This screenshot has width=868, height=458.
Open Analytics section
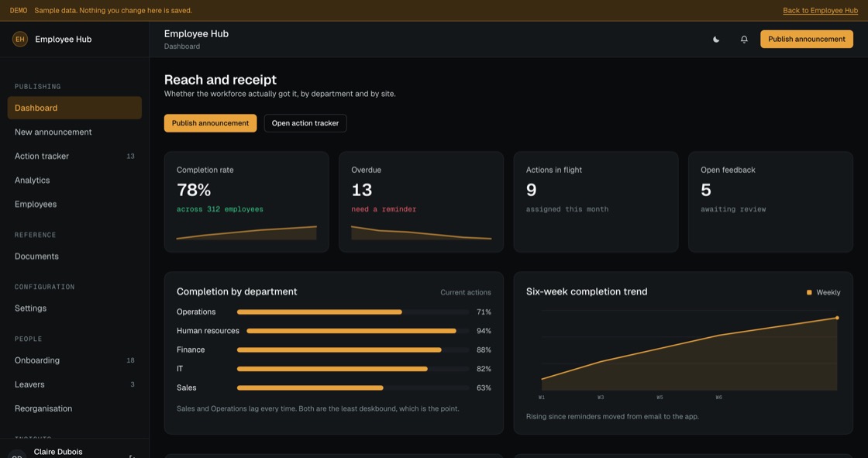[x=74, y=180]
